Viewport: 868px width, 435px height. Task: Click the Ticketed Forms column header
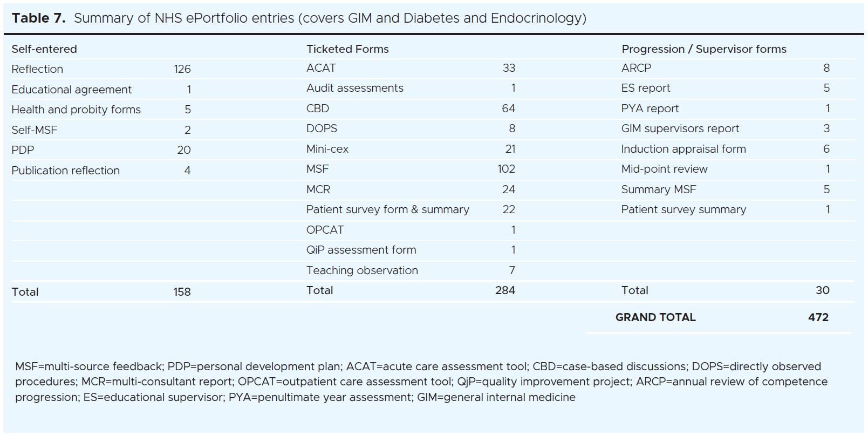click(347, 49)
